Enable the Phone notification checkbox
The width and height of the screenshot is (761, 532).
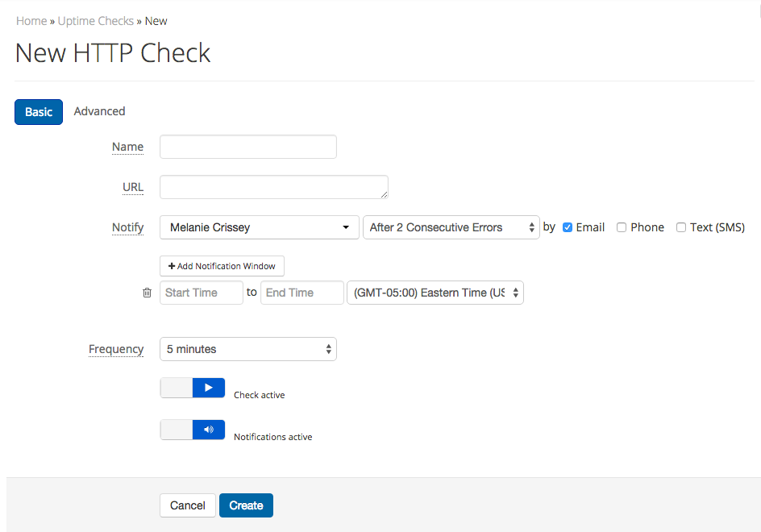(x=622, y=227)
